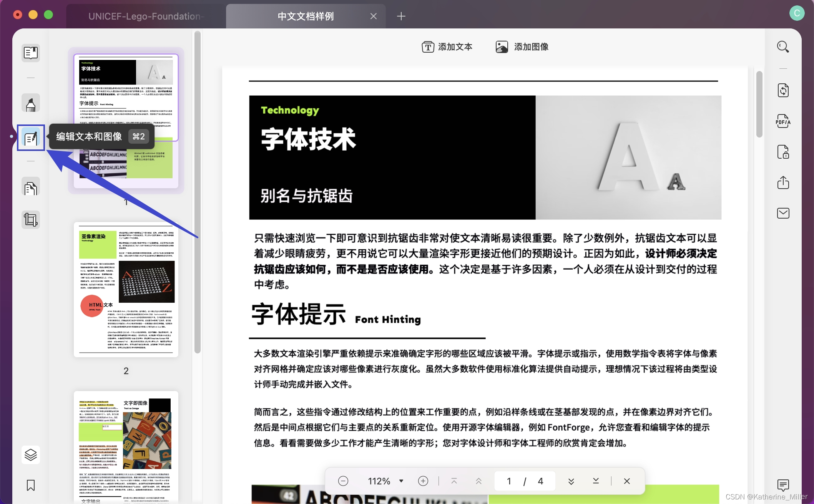Click the Edit text and images tool
814x504 pixels.
[x=31, y=138]
